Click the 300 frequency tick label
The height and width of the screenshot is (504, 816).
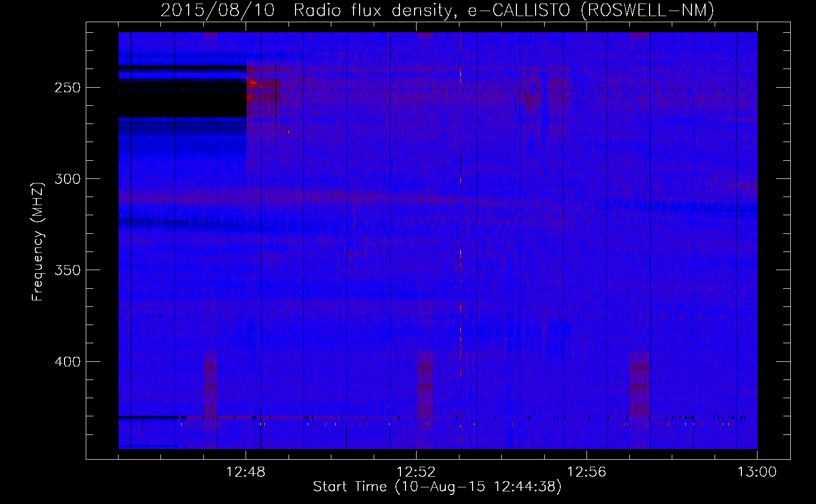coord(68,179)
